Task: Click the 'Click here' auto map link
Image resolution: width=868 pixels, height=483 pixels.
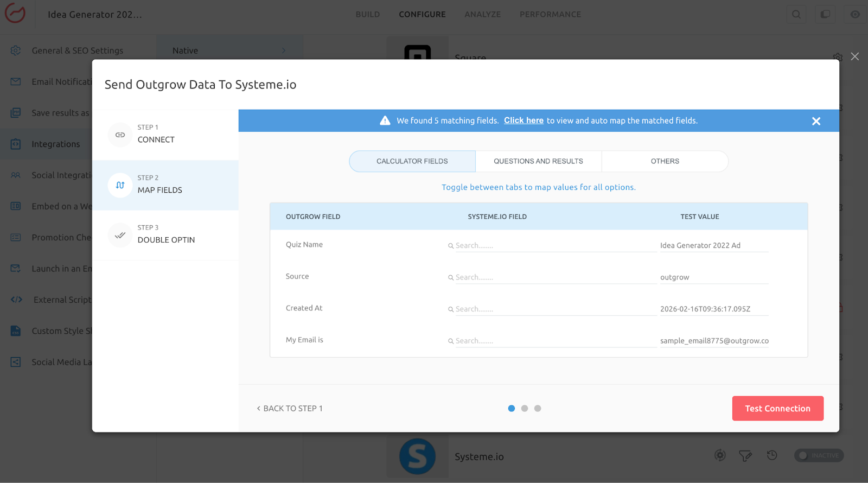Action: point(524,120)
